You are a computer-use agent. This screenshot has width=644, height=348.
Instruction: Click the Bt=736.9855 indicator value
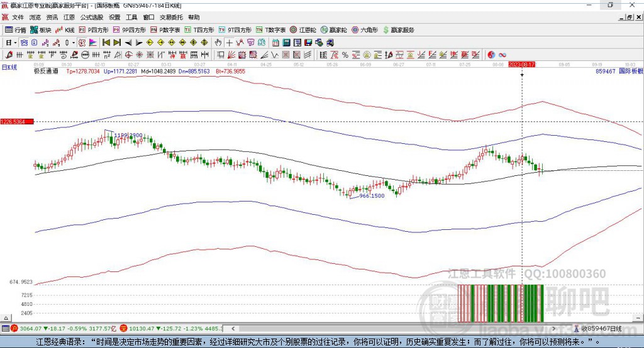tap(230, 72)
